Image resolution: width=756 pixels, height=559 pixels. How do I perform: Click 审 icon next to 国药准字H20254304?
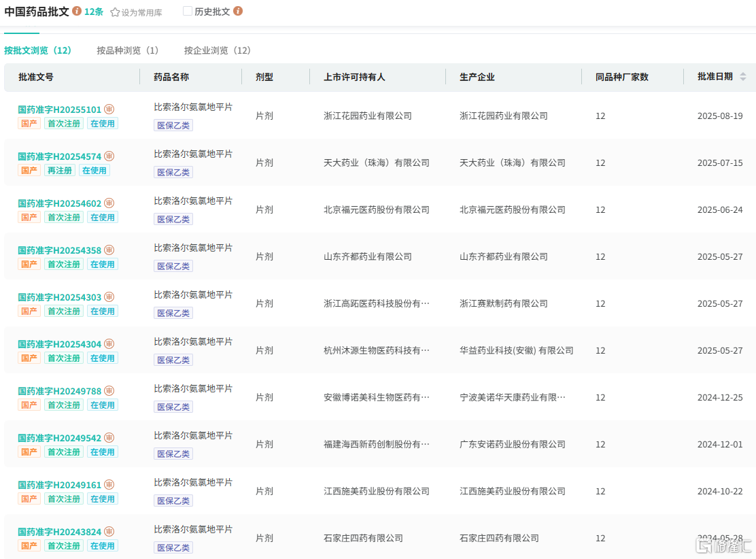tap(109, 344)
